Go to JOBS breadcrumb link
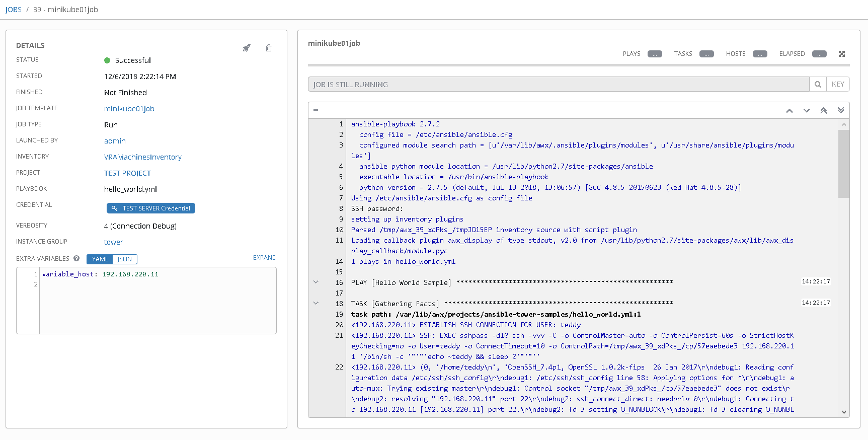 pos(14,10)
